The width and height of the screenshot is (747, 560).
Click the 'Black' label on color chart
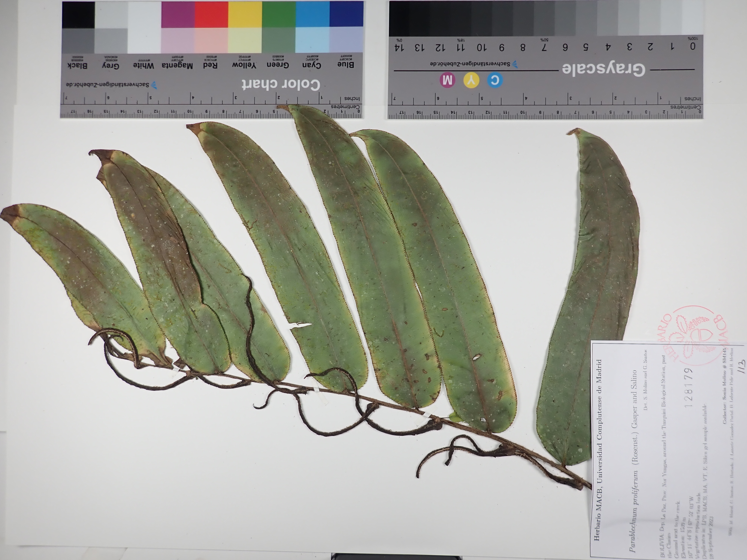[x=78, y=66]
